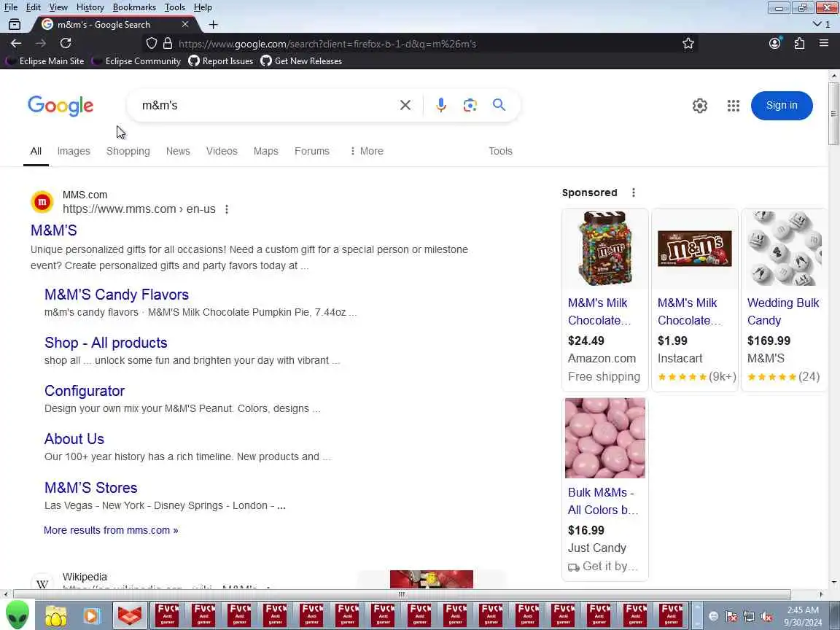
Task: Close the m&m's Google Search tab
Action: click(184, 25)
